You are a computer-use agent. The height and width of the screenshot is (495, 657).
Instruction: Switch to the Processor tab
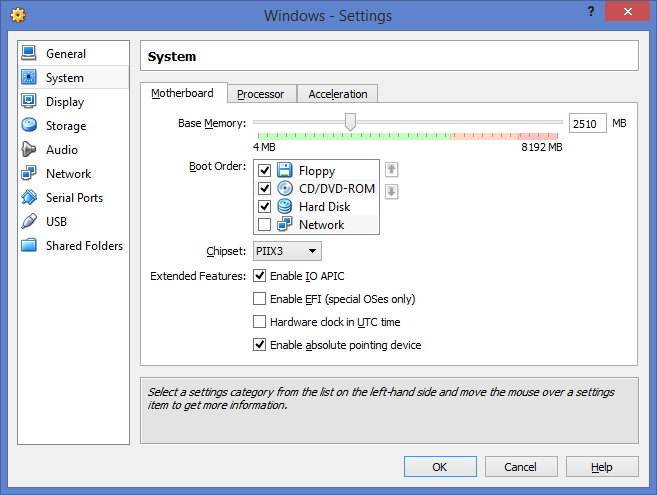point(261,94)
